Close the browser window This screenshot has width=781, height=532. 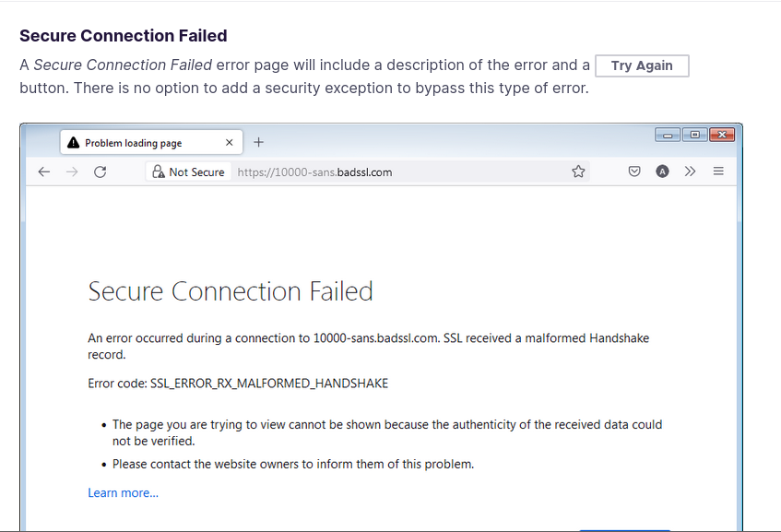(x=722, y=135)
